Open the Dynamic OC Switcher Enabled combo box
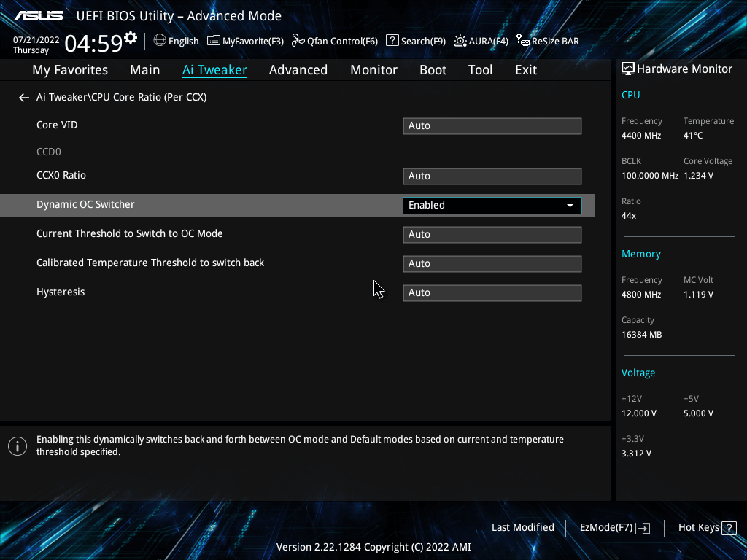The image size is (747, 560). coord(492,205)
